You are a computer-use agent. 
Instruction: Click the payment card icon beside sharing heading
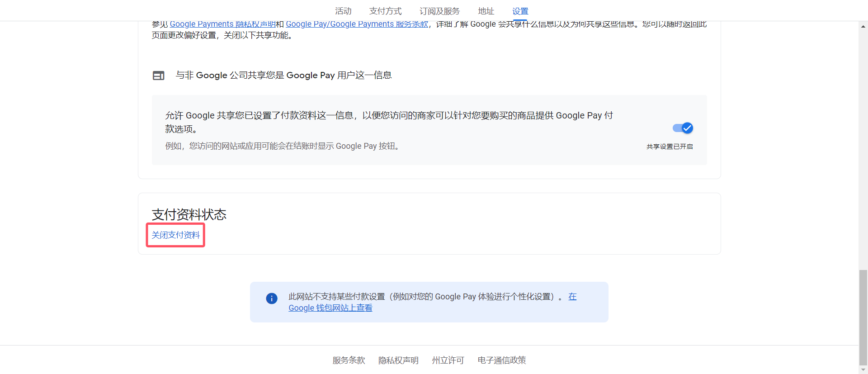point(158,76)
